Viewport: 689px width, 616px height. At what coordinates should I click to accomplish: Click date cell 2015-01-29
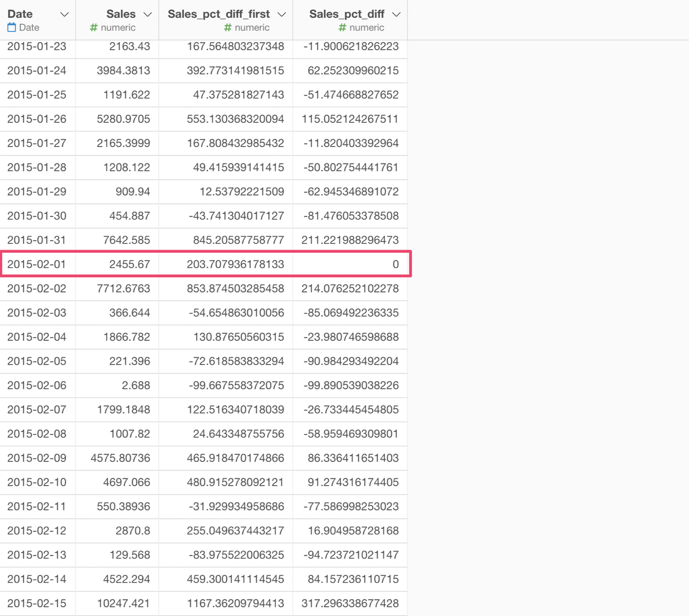tap(37, 192)
